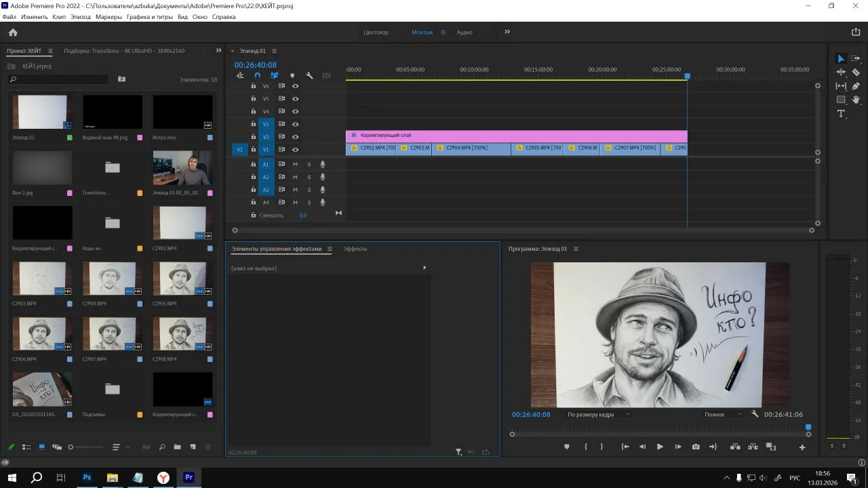Open the zoom level 'По размеру кадра' dropdown
Screen dimensions: 868x488
point(598,414)
